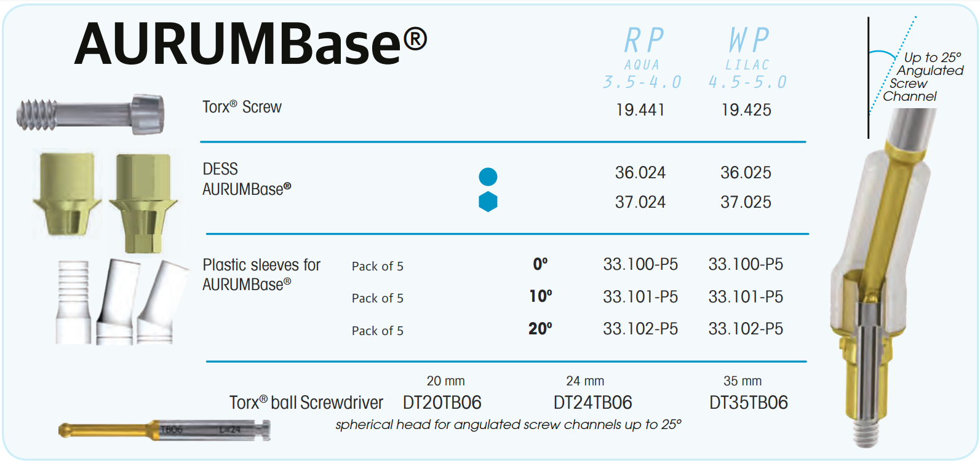This screenshot has width=980, height=461.
Task: Click AURUMBase hex code 37.025
Action: tap(746, 202)
